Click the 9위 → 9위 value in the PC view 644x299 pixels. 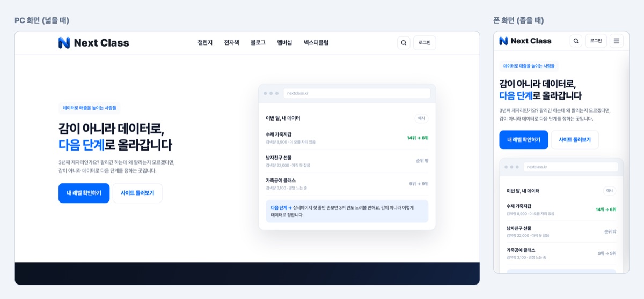coord(419,184)
